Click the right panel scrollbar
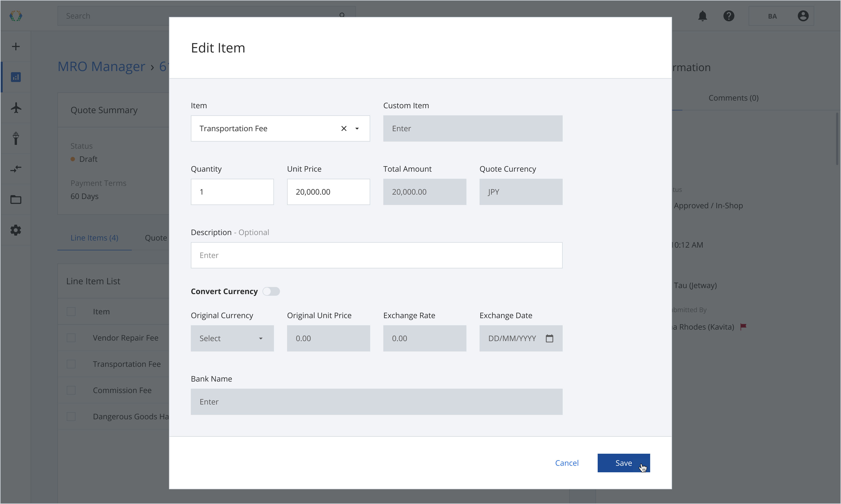The height and width of the screenshot is (504, 841). click(x=837, y=139)
